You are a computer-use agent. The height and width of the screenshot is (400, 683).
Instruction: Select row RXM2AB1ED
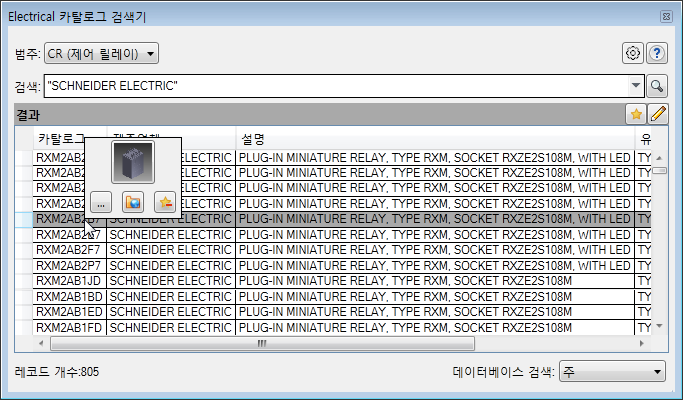click(x=68, y=312)
